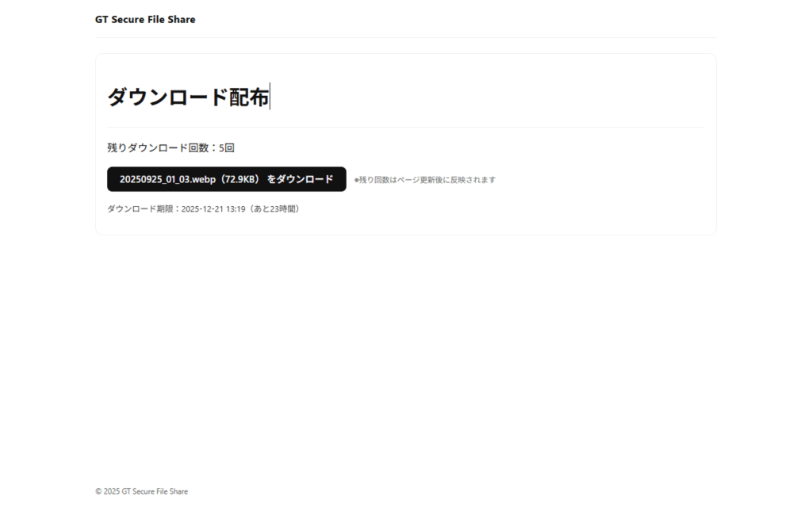The height and width of the screenshot is (508, 812).
Task: Click the 20250925_01_03.webp download button
Action: point(226,179)
